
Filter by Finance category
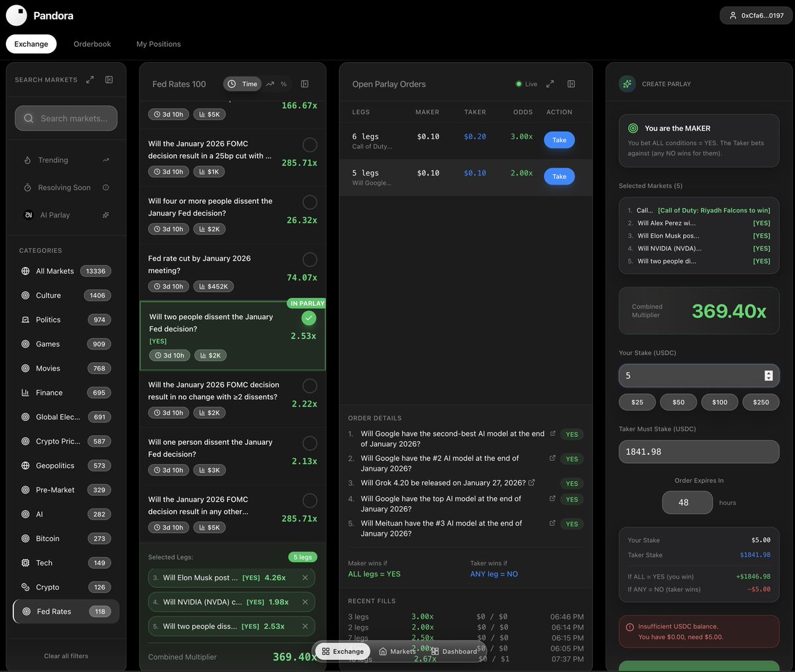66,393
